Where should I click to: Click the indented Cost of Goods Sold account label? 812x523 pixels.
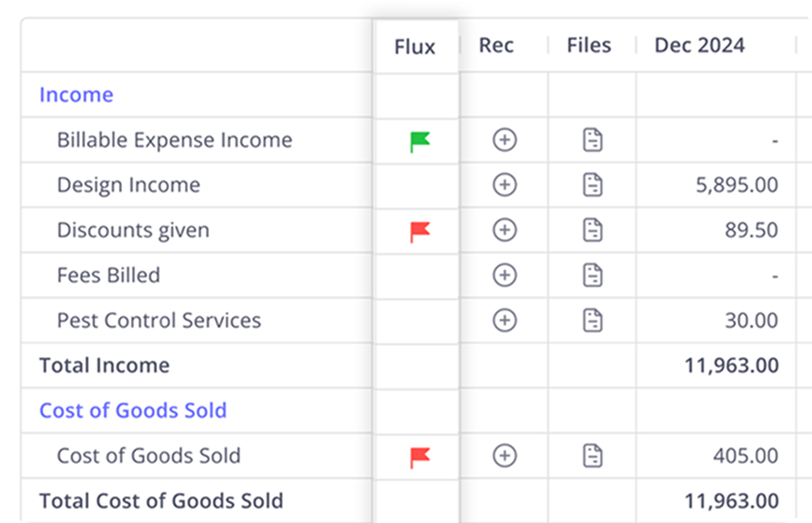tap(148, 456)
